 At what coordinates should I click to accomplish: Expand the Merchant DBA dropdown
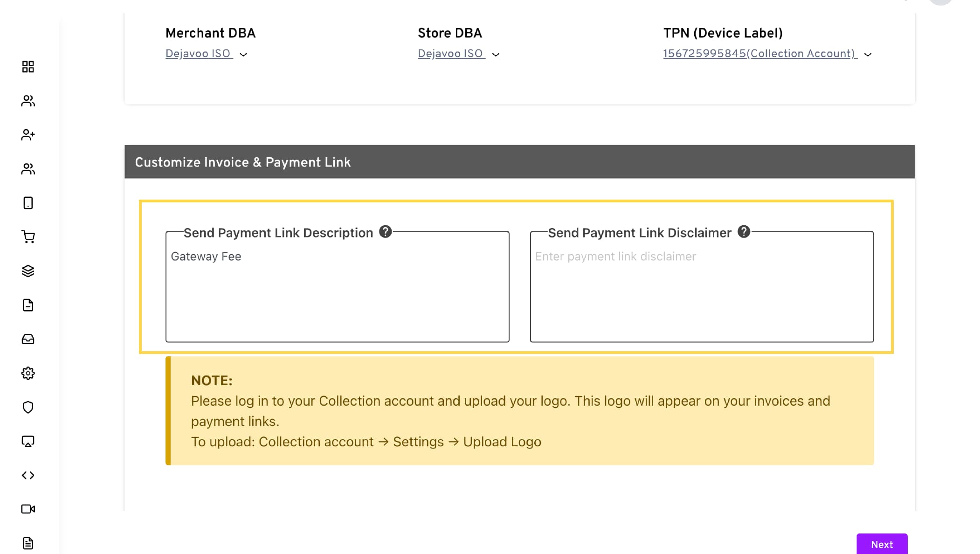[x=243, y=55]
